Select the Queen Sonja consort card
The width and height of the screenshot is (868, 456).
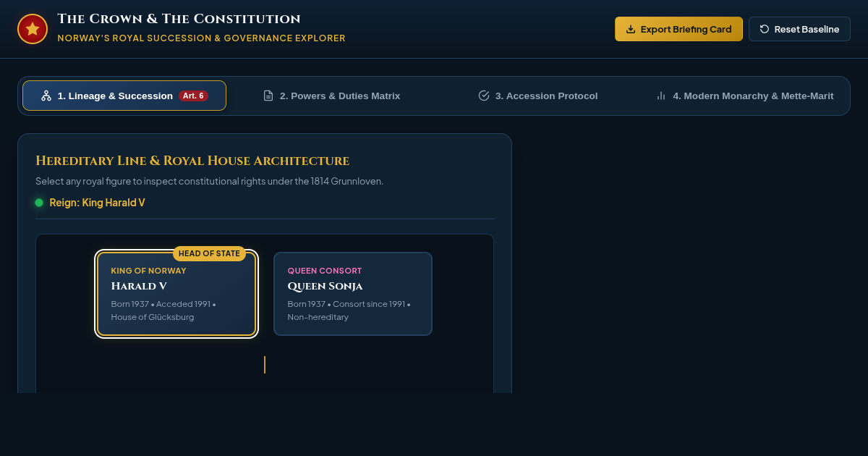coord(353,294)
